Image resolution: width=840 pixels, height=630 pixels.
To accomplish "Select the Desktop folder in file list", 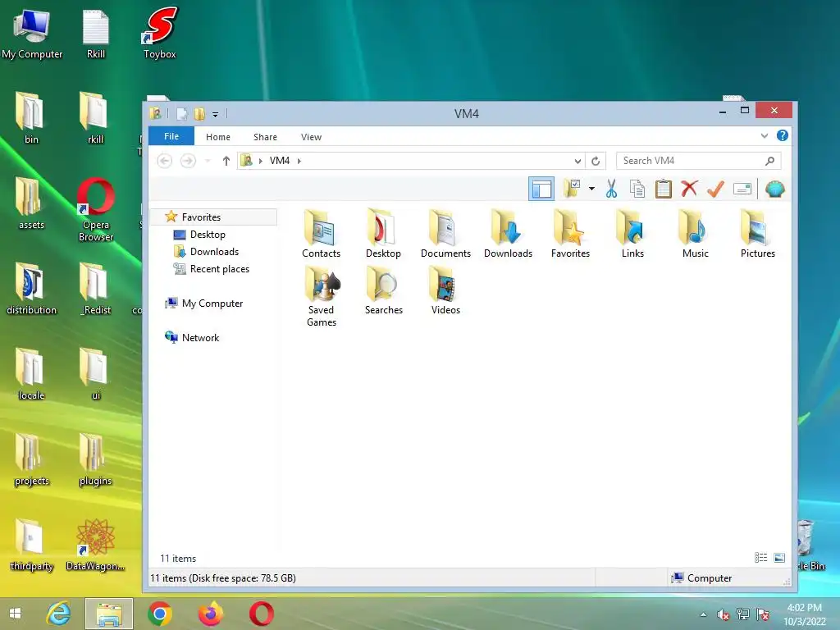I will (x=383, y=235).
